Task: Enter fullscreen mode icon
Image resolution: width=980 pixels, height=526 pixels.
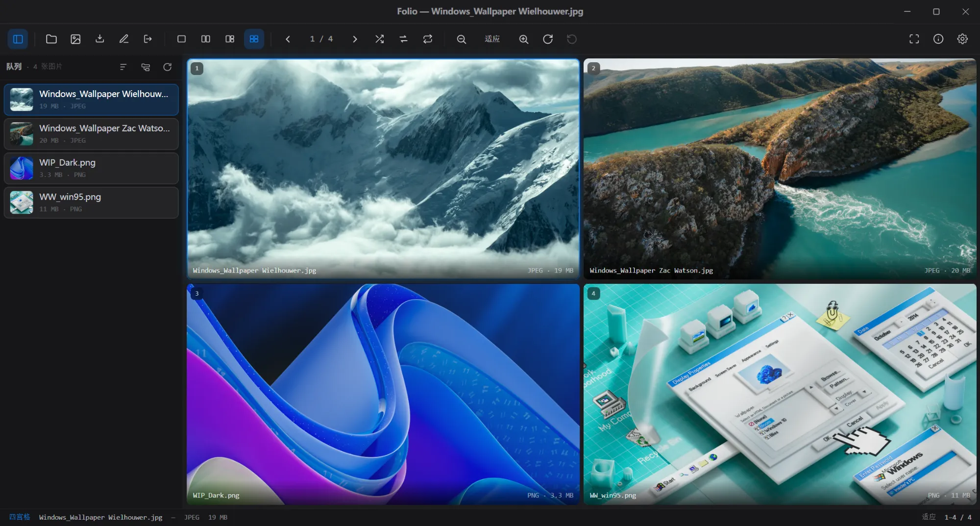Action: click(914, 39)
